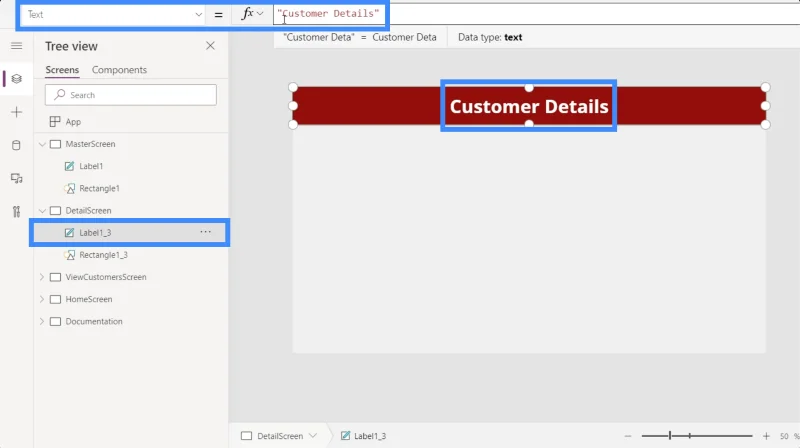Select DetailScreen in the tree

(x=88, y=210)
